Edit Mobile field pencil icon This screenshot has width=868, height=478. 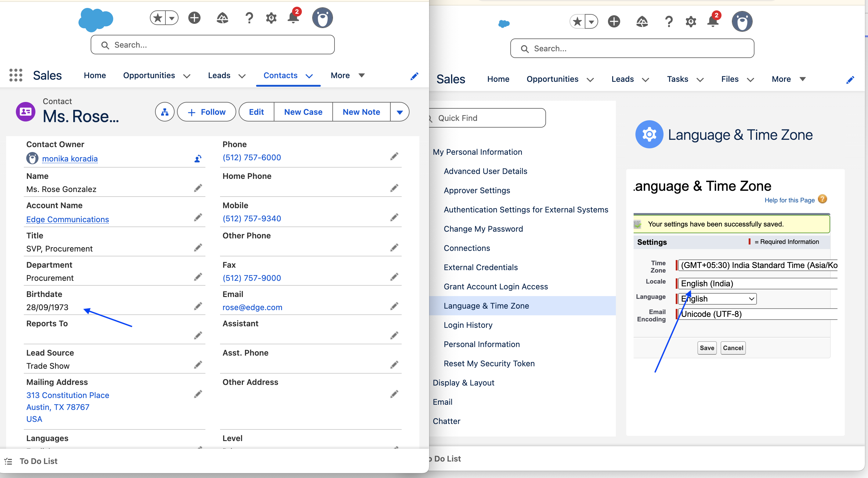(394, 217)
